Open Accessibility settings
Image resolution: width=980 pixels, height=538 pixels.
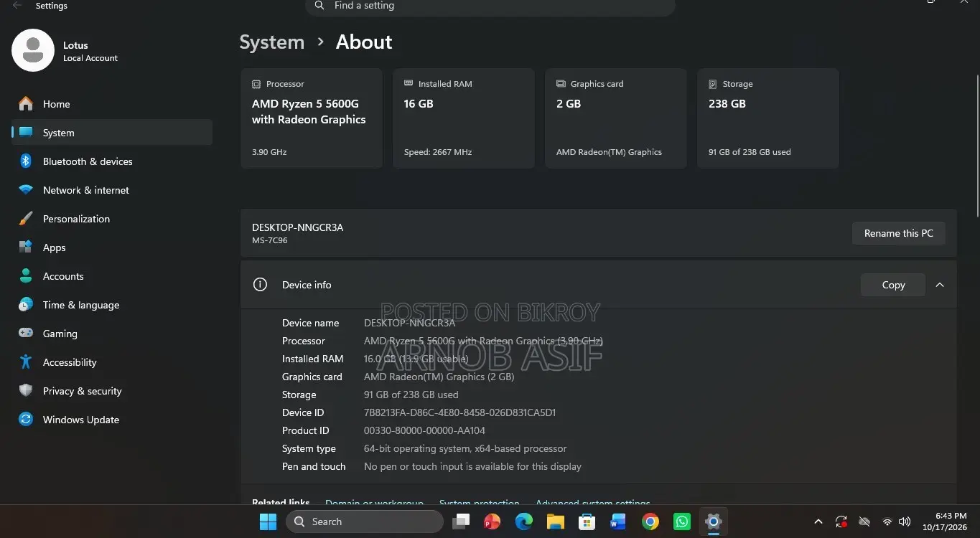click(x=112, y=362)
